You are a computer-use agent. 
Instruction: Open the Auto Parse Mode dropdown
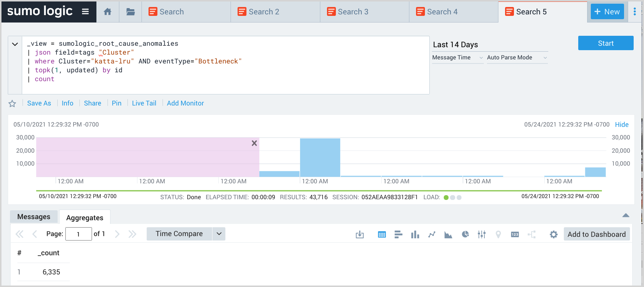click(x=517, y=58)
